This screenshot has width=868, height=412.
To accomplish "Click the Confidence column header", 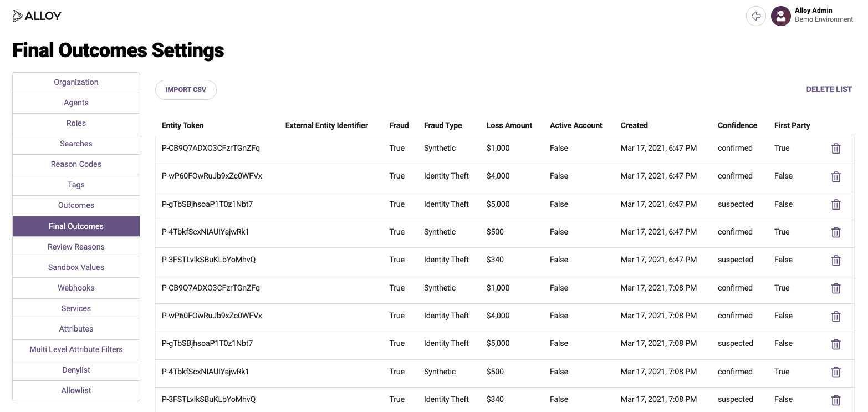I will [737, 125].
